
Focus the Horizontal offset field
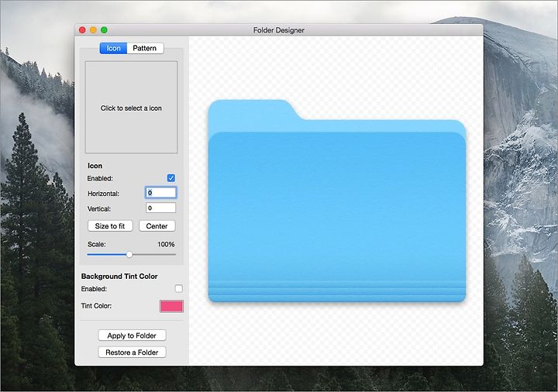(x=161, y=192)
